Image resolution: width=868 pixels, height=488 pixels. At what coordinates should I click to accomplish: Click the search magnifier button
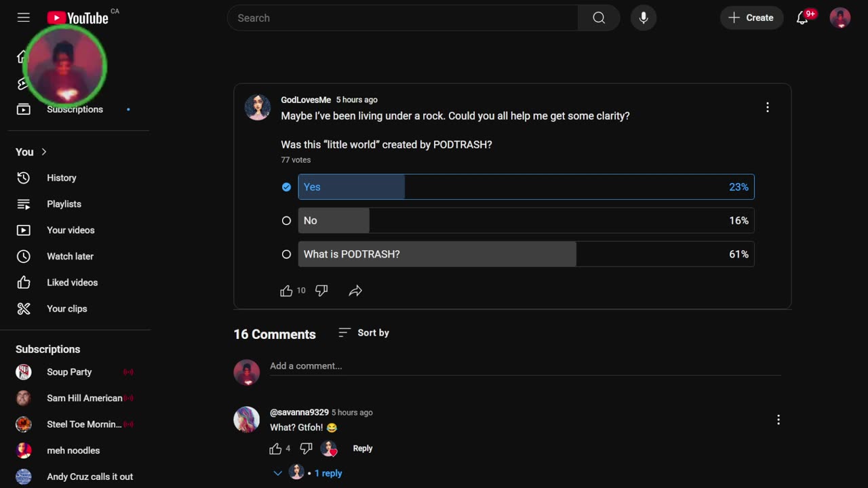click(599, 18)
